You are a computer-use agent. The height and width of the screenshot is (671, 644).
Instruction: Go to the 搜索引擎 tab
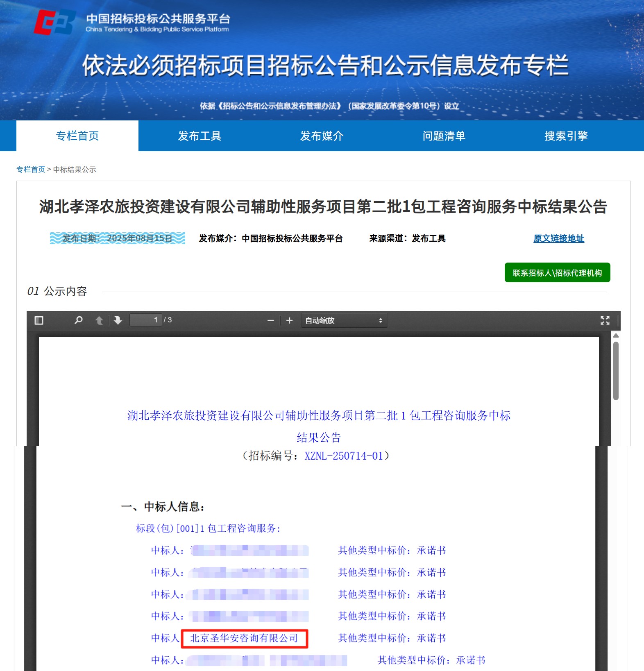coord(566,136)
